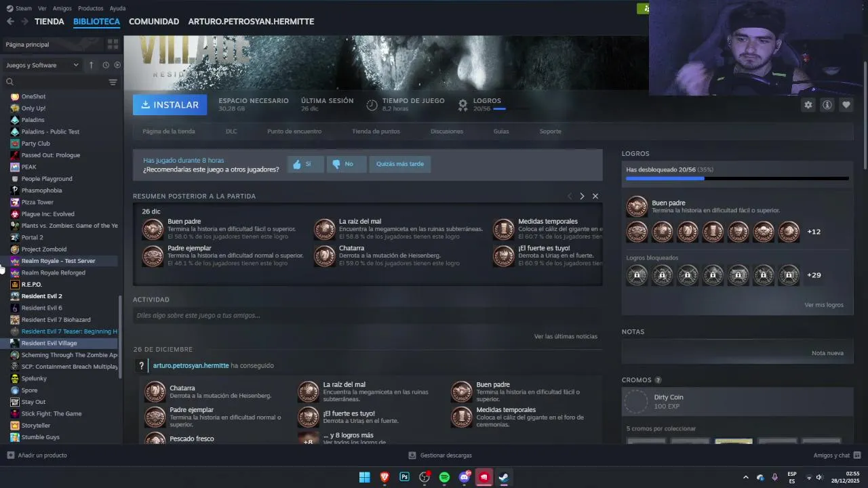Viewport: 868px width, 488px height.
Task: Close the post-game summary section
Action: click(x=595, y=196)
